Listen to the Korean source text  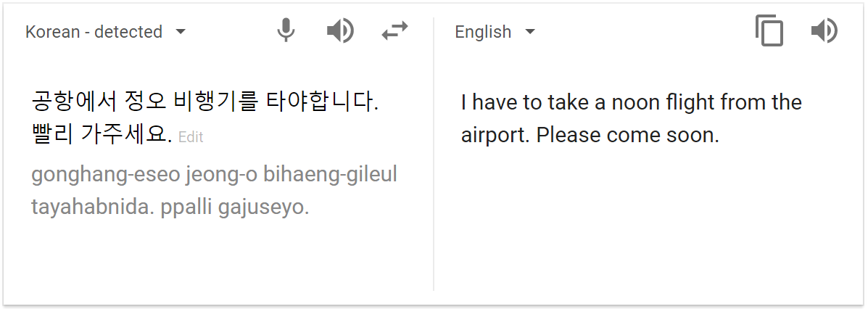click(340, 31)
